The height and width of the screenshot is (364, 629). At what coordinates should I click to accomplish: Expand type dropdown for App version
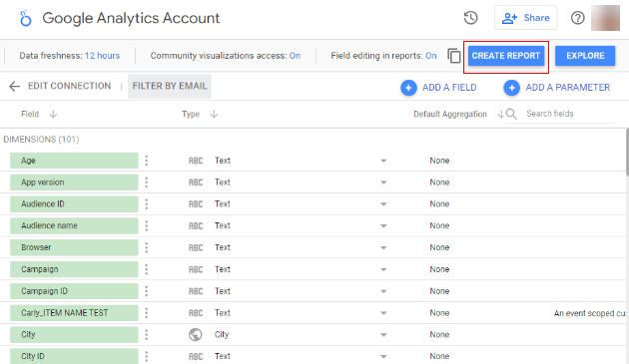coord(383,182)
